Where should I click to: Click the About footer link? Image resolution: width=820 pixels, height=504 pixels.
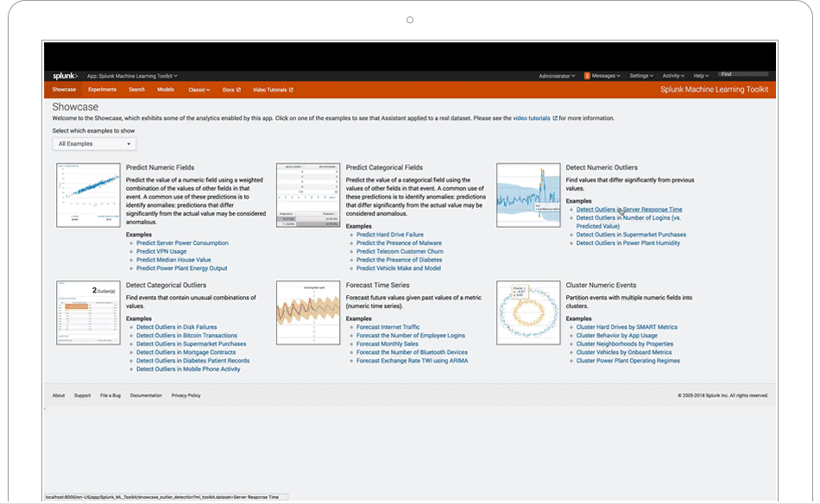point(59,396)
